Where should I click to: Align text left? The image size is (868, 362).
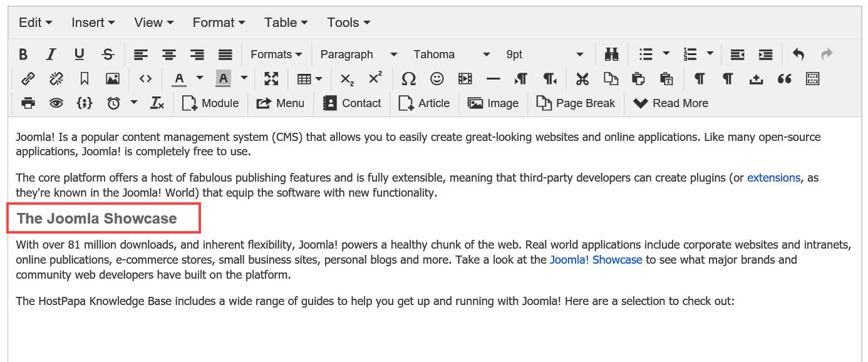click(141, 54)
